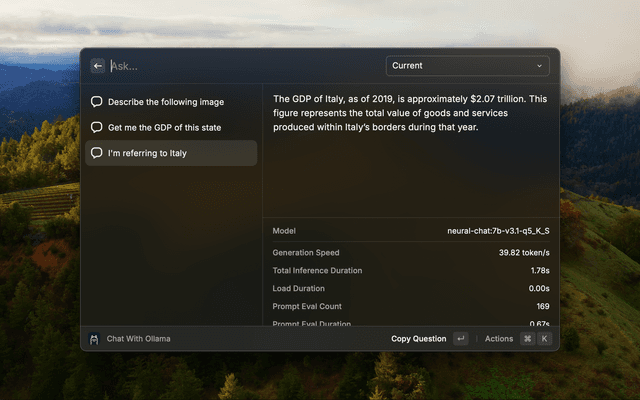Open the Current chat dropdown
Viewport: 640px width, 400px height.
(x=468, y=66)
